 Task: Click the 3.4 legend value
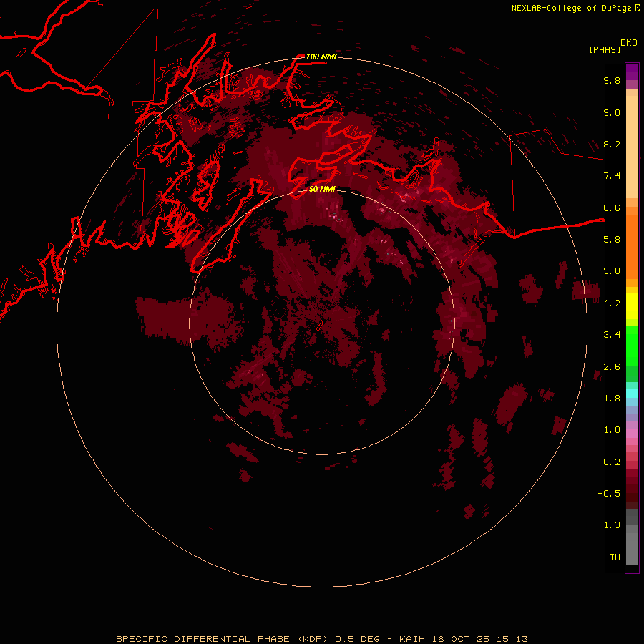[x=612, y=335]
